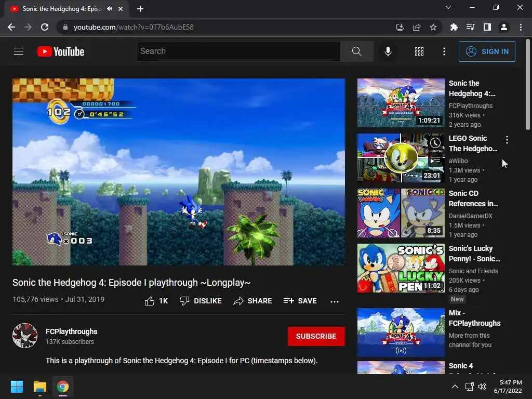This screenshot has height=399, width=532.
Task: Open the FCPlaythroughs channel name link
Action: [x=72, y=331]
